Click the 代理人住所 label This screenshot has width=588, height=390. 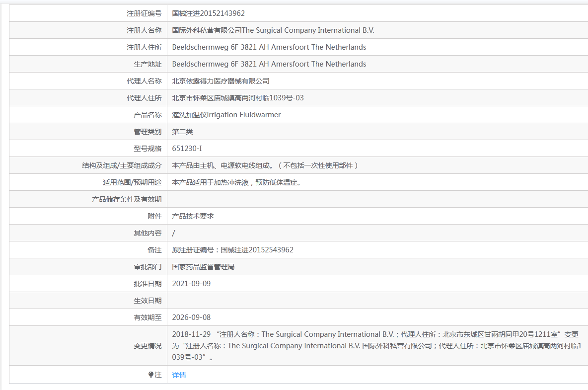[x=144, y=98]
